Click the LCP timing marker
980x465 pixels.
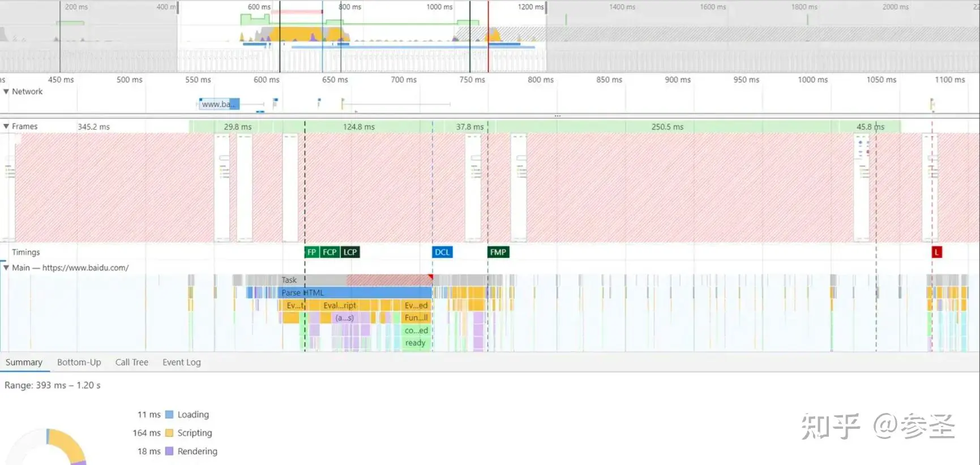(x=350, y=252)
